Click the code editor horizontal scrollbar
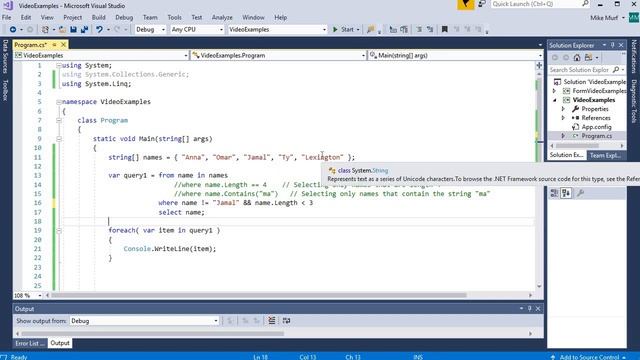Image resolution: width=640 pixels, height=360 pixels. coord(259,295)
